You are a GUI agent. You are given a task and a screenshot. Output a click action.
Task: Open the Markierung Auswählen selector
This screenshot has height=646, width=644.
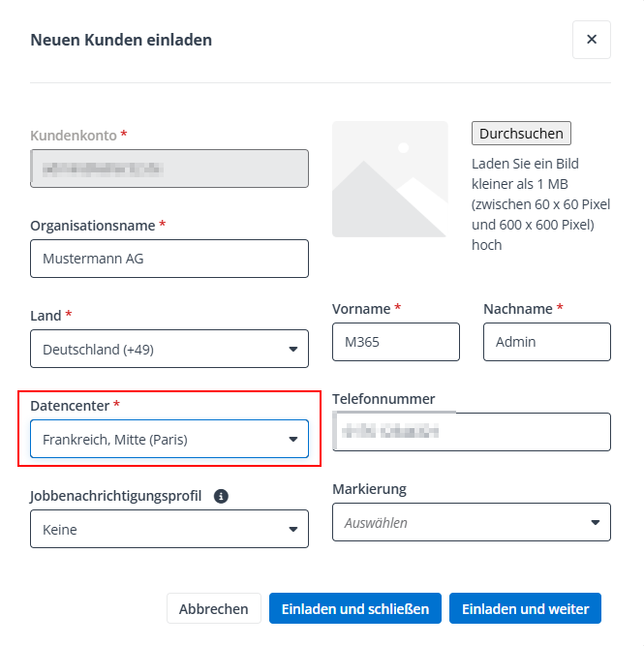[460, 522]
